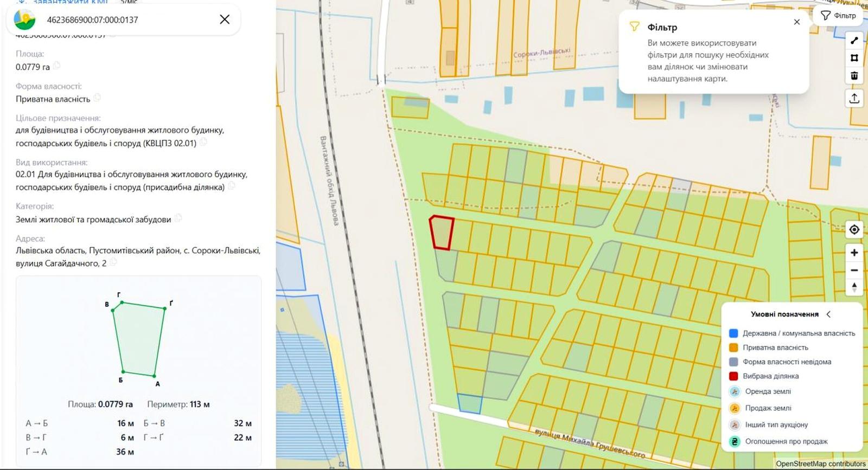Click the Г → Ґ 22 м side length
The image size is (868, 470).
tap(197, 437)
